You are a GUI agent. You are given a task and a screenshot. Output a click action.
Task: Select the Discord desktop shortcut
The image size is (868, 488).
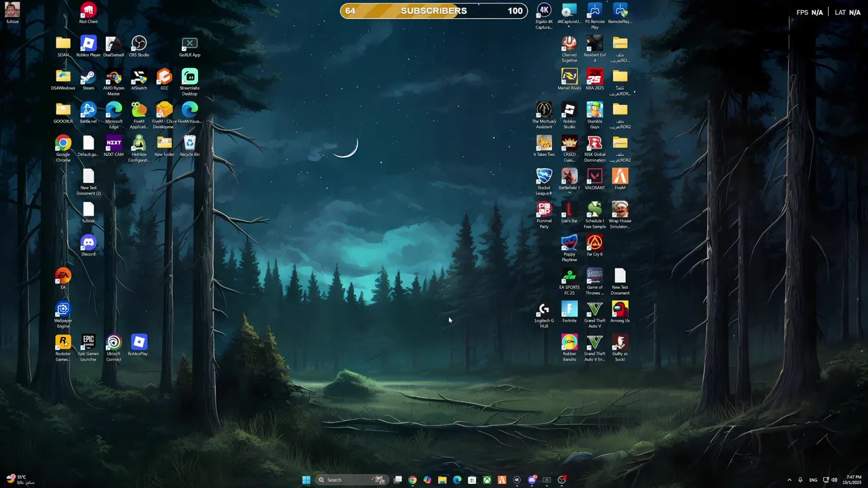pos(88,246)
